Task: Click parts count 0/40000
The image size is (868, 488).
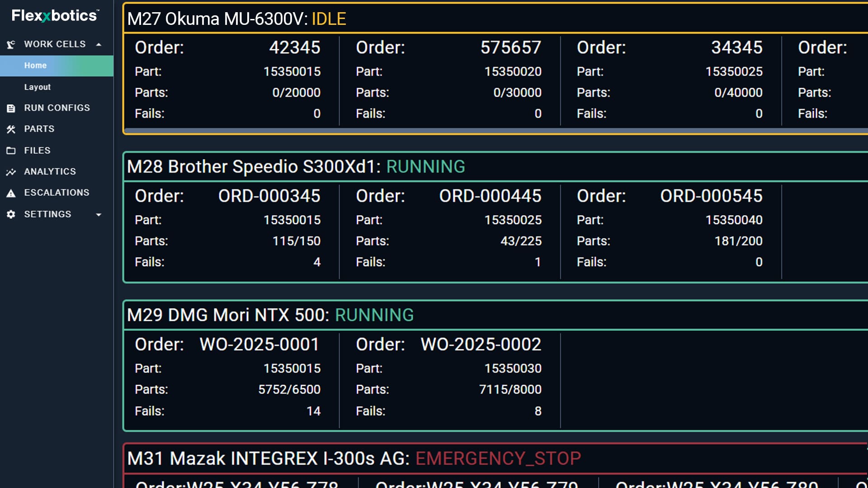Action: pyautogui.click(x=739, y=93)
